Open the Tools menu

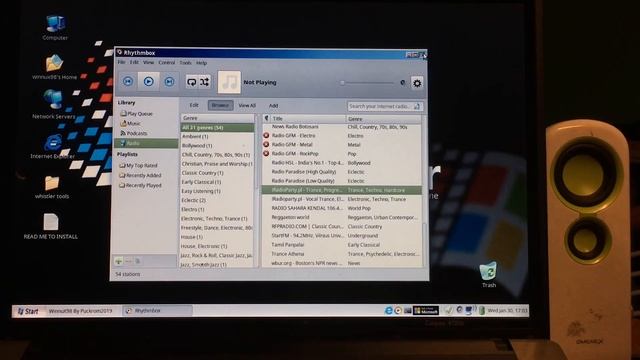coord(185,63)
